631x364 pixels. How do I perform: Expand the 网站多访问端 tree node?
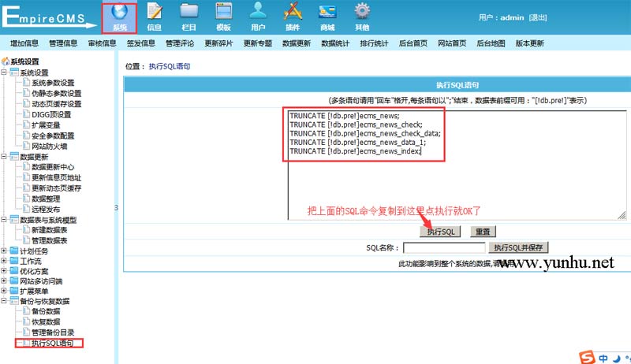tap(4, 280)
